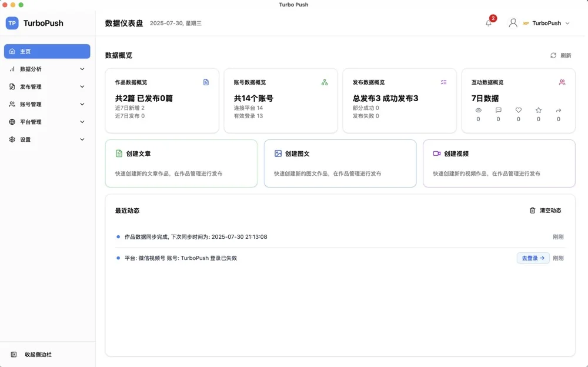Select the 主页 home icon in sidebar
The width and height of the screenshot is (588, 367).
pos(12,51)
